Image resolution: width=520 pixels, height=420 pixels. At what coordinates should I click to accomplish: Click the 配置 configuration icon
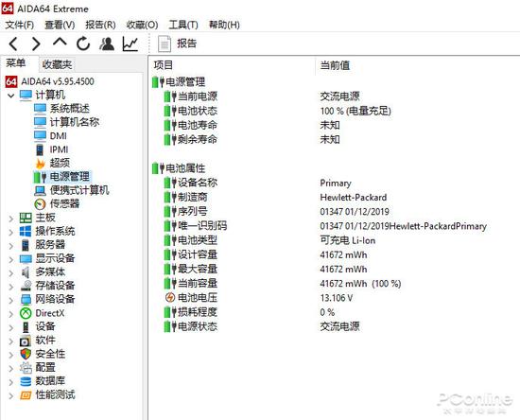click(x=26, y=368)
